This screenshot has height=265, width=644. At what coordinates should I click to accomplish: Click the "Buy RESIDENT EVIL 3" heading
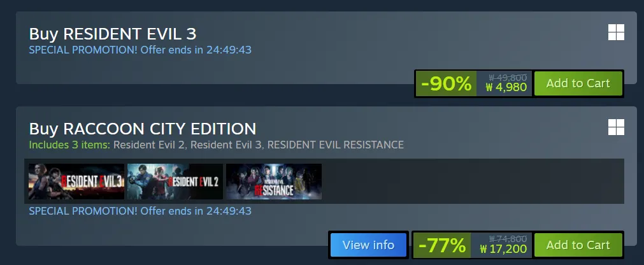pyautogui.click(x=113, y=34)
